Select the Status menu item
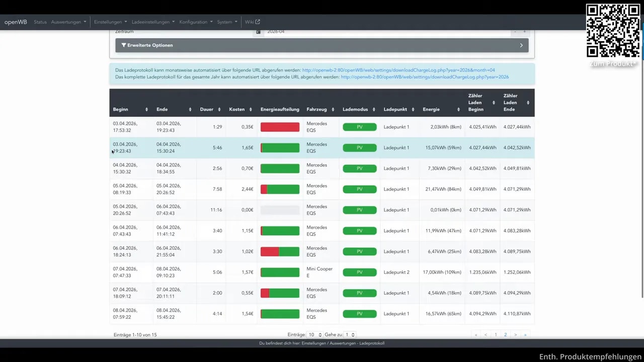 (x=40, y=22)
